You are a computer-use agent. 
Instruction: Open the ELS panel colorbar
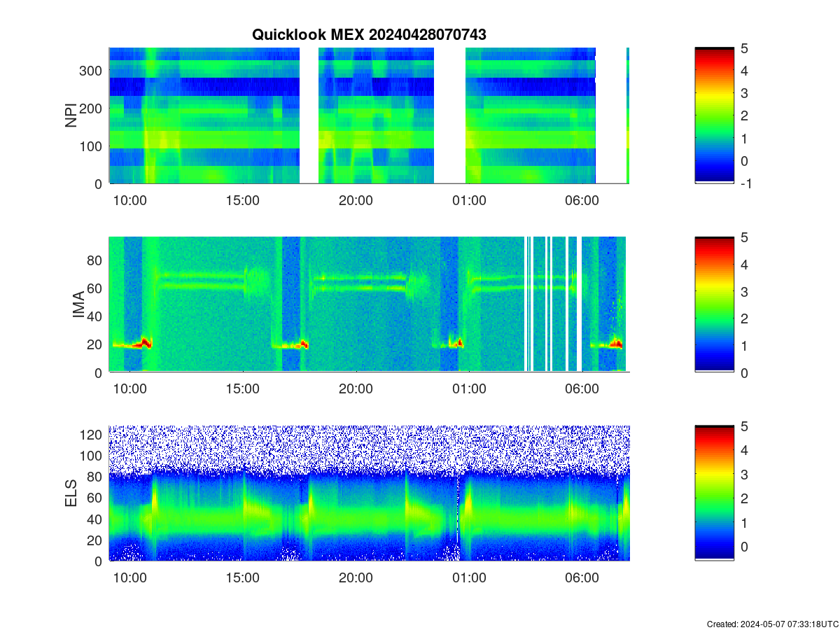(x=715, y=493)
